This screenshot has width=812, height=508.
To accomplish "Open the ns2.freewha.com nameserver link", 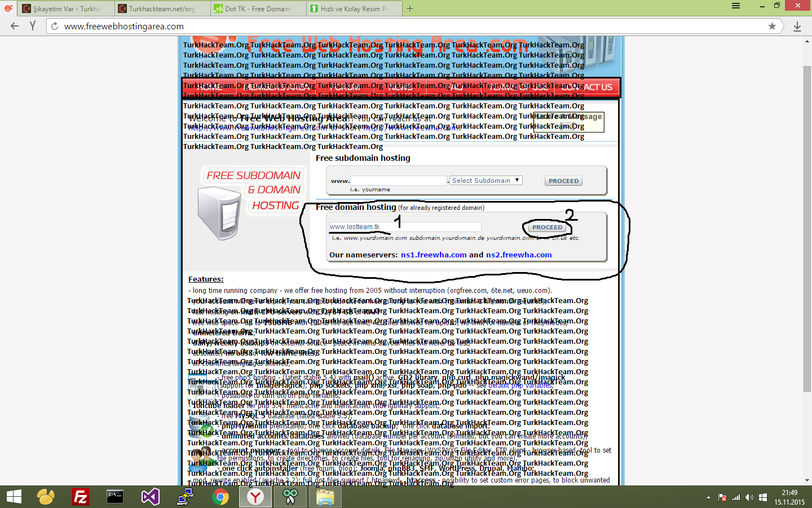I will (x=519, y=255).
